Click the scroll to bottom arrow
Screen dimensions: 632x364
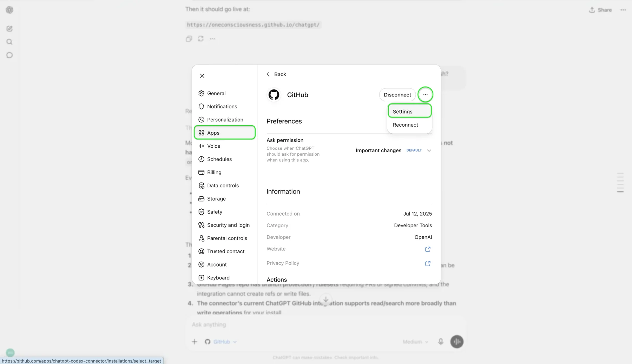326,299
